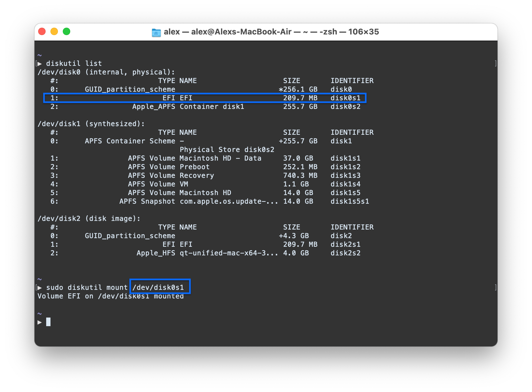This screenshot has height=392, width=532.
Task: Click 'com.apple.os.update-...' snapshot name
Action: [229, 201]
